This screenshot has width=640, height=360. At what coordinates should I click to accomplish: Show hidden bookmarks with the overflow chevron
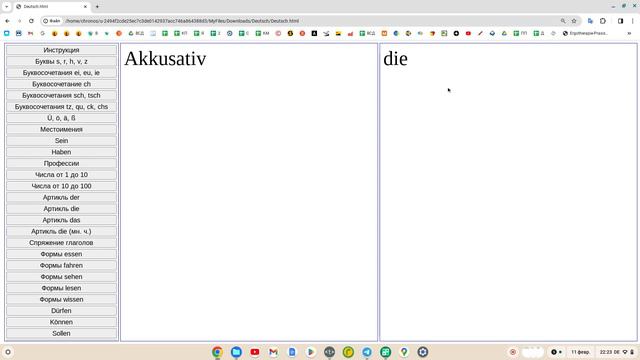pos(629,33)
